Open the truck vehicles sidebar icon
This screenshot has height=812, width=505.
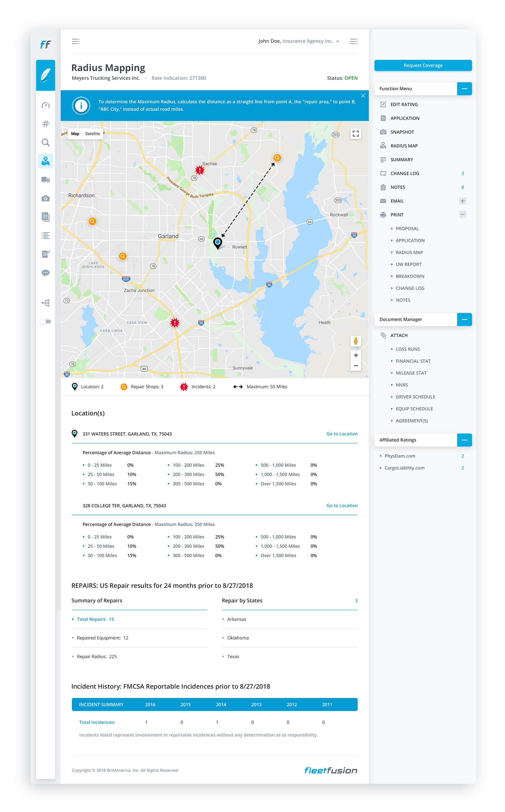pyautogui.click(x=46, y=180)
